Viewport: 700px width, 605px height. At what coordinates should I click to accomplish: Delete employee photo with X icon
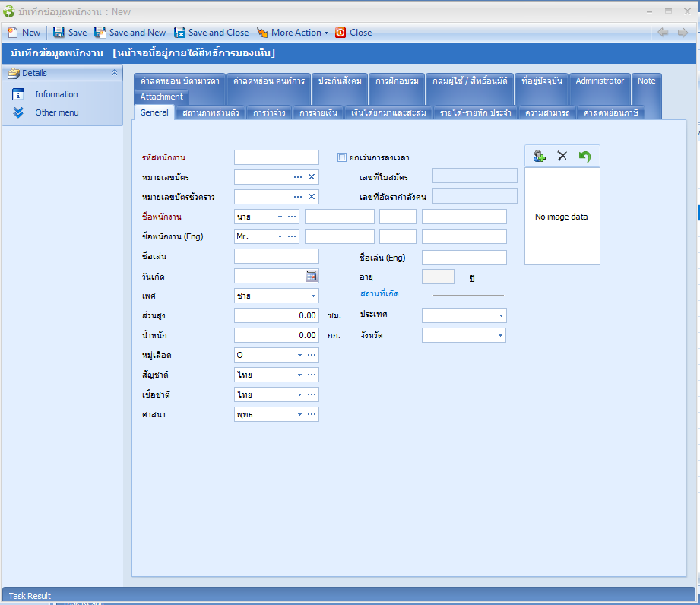coord(562,156)
